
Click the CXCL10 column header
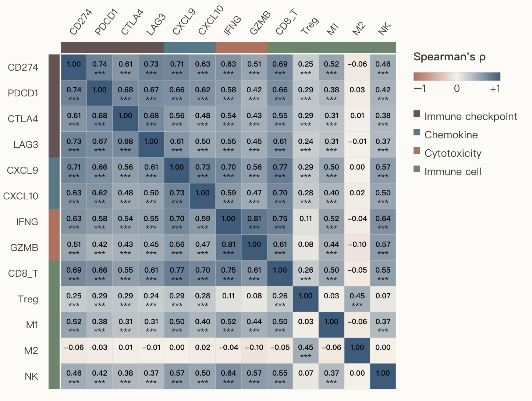pos(210,21)
